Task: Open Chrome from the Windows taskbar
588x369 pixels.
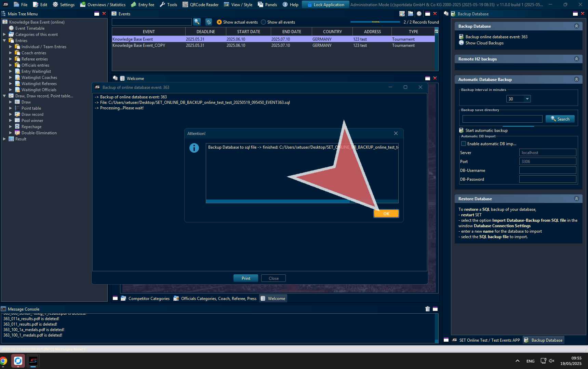Action: pos(4,361)
